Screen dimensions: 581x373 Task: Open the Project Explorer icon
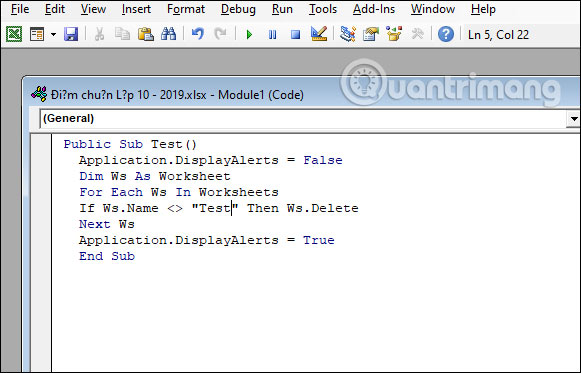[348, 34]
